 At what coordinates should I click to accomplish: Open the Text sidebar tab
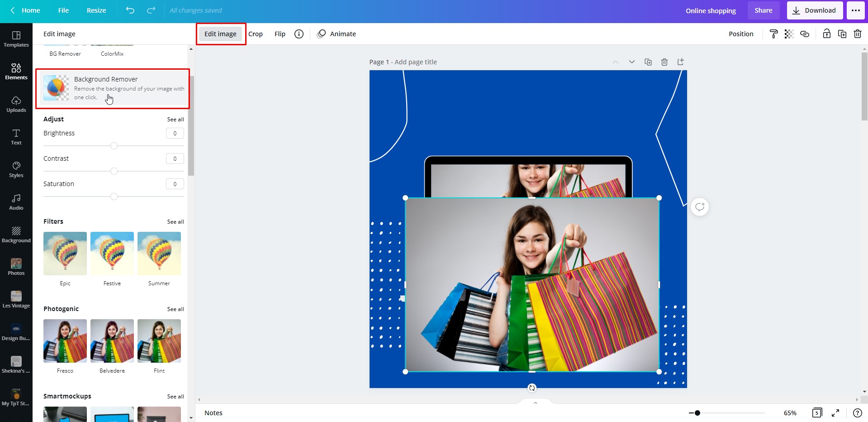(16, 137)
